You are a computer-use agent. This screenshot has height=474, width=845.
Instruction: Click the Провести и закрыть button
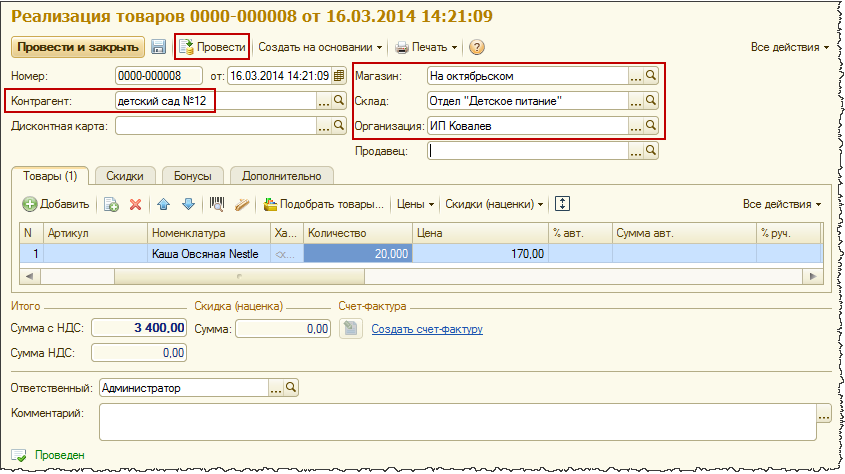pyautogui.click(x=78, y=47)
